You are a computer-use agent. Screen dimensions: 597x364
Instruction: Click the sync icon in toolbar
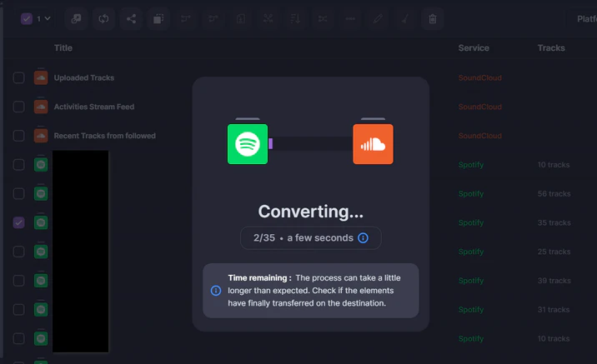pos(103,18)
